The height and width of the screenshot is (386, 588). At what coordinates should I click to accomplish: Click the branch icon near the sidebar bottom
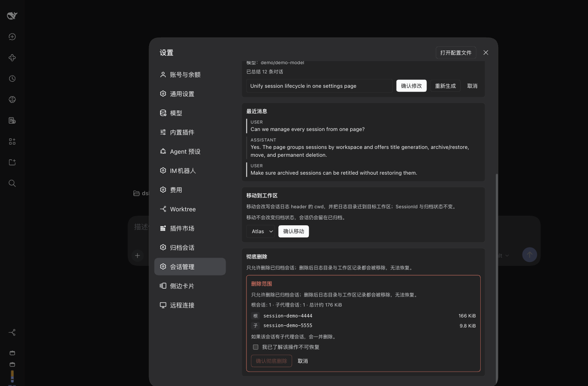point(12,333)
